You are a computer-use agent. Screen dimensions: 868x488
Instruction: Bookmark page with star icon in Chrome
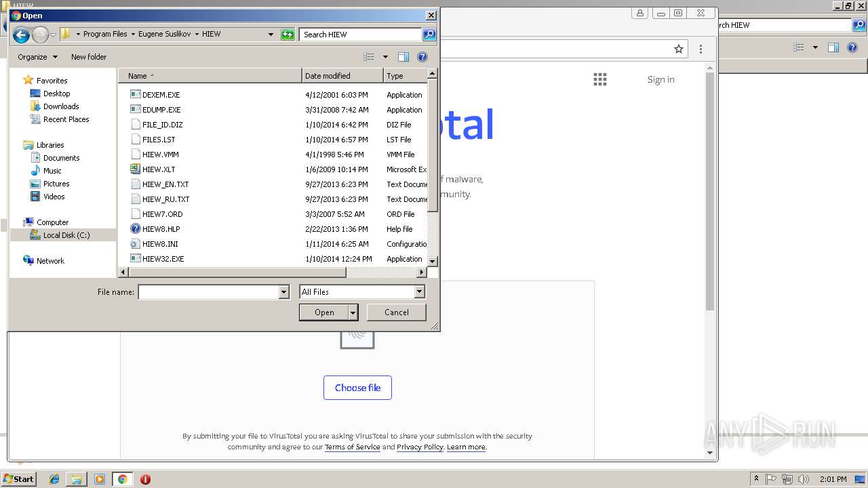(x=679, y=49)
